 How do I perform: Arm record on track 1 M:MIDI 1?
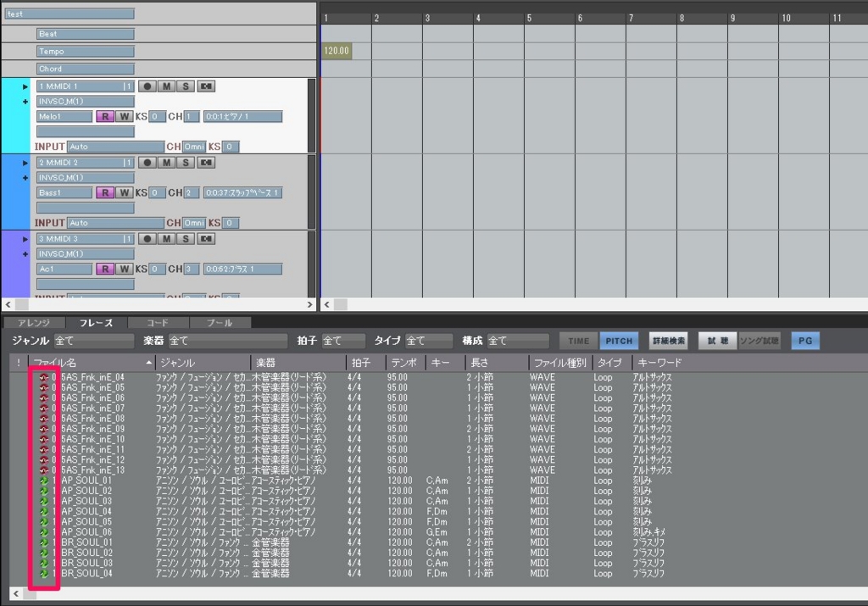(147, 86)
